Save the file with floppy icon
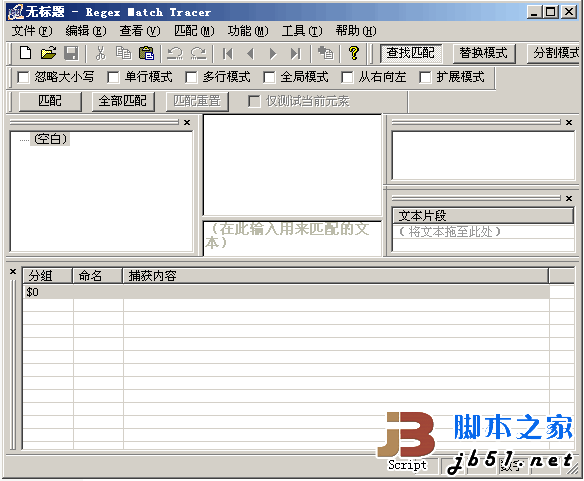This screenshot has width=584, height=481. pyautogui.click(x=71, y=53)
